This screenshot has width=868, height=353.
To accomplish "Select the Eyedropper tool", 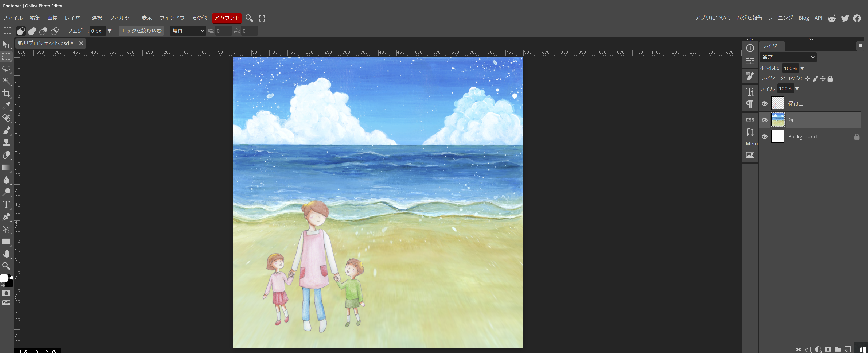I will coord(6,106).
